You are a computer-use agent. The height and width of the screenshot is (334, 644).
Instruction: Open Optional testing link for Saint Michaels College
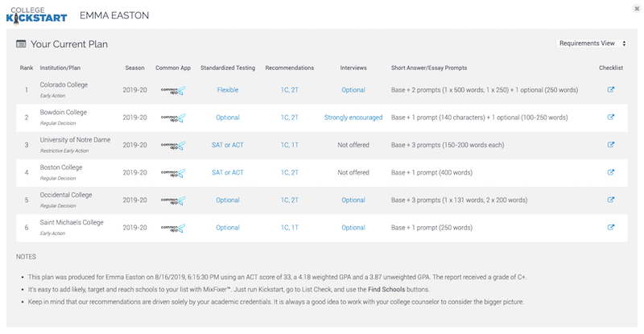[228, 228]
